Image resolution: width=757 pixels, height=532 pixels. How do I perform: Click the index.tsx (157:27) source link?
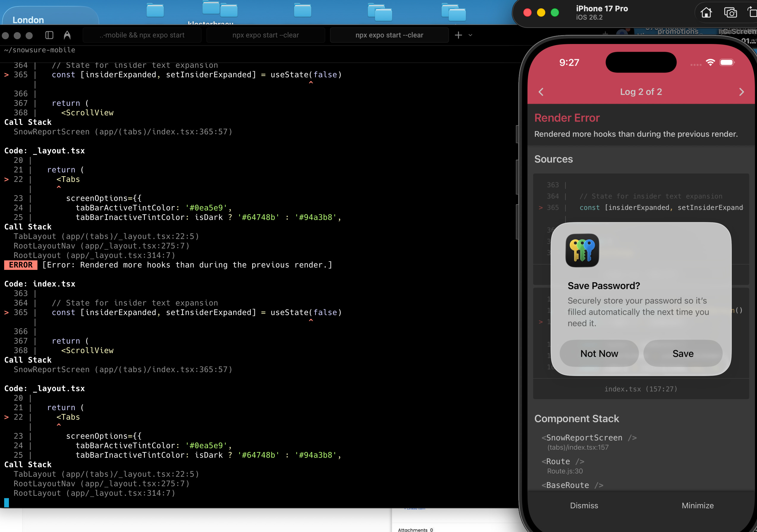pyautogui.click(x=641, y=389)
